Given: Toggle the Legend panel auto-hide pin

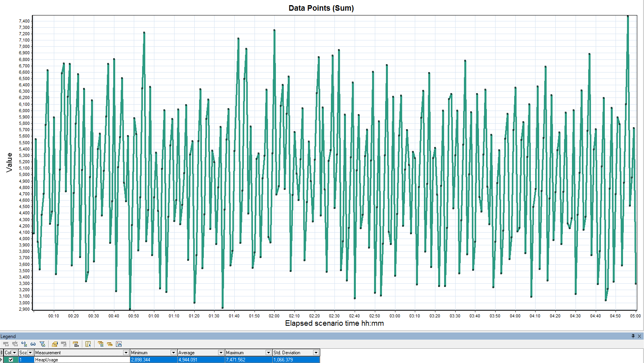Looking at the screenshot, I should tap(633, 336).
